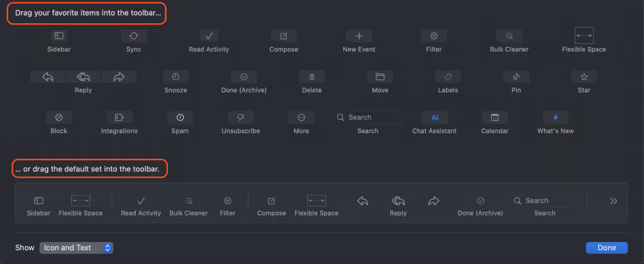Select the Calendar icon
This screenshot has height=264, width=644.
[495, 118]
